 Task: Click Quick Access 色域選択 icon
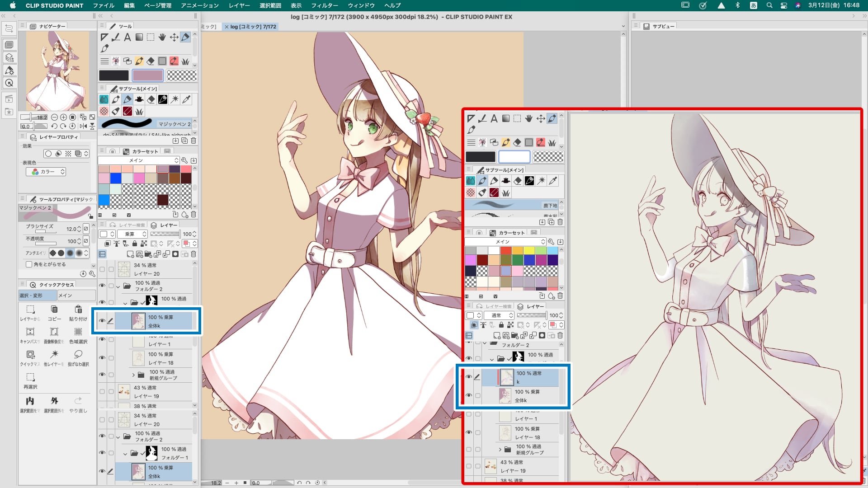78,332
